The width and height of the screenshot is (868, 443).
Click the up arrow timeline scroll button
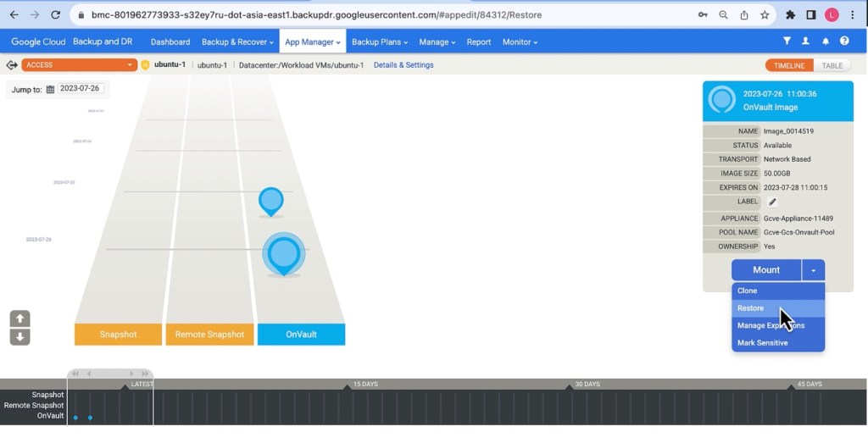pos(20,318)
